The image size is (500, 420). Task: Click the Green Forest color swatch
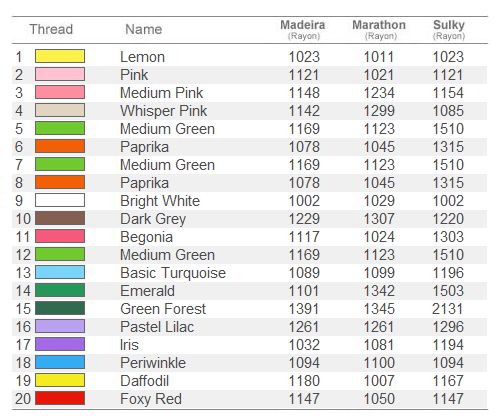[60, 308]
